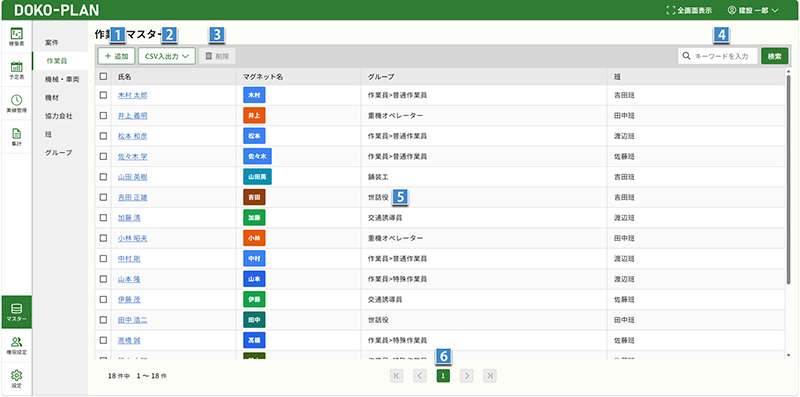Select the row checkbox for 佐々木 学
Screen dimensions: 800x397
click(104, 157)
